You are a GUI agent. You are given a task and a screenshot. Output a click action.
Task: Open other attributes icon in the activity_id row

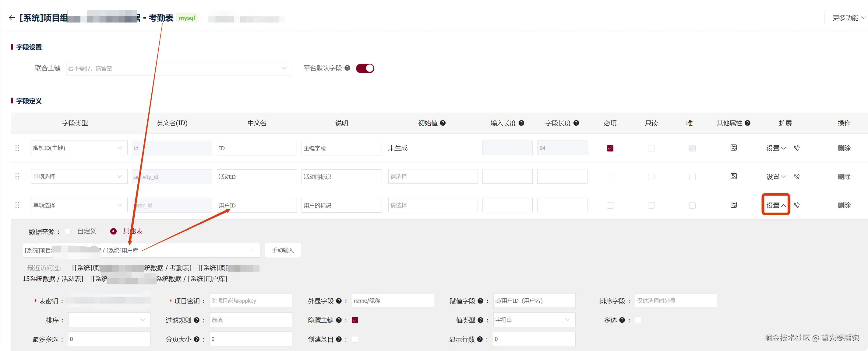[734, 176]
